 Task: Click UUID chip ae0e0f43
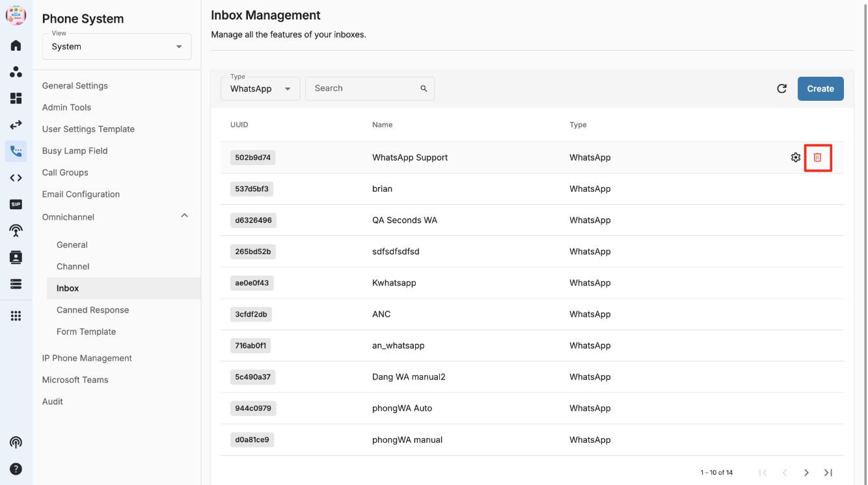coord(252,283)
